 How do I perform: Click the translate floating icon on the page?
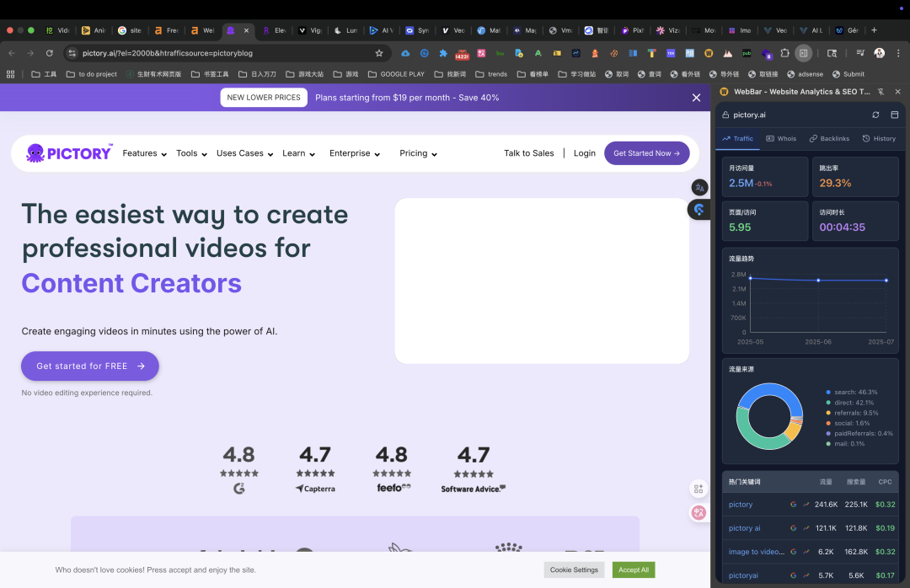pyautogui.click(x=699, y=188)
